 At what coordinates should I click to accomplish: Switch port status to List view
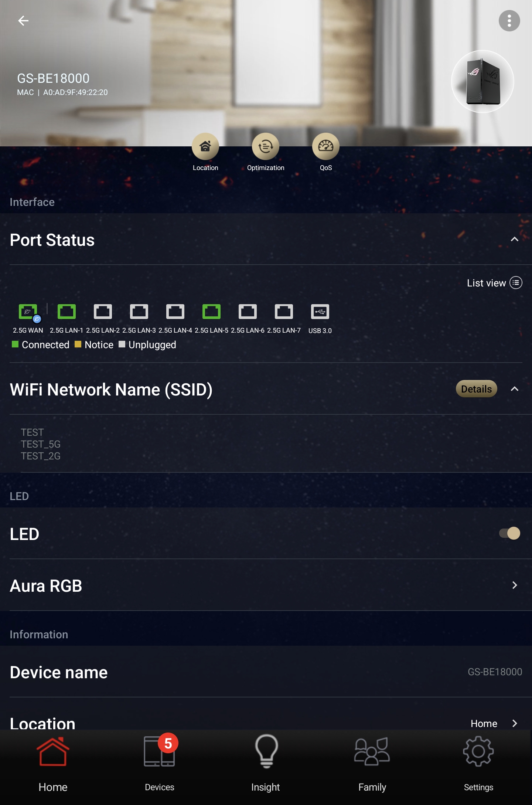coord(494,283)
